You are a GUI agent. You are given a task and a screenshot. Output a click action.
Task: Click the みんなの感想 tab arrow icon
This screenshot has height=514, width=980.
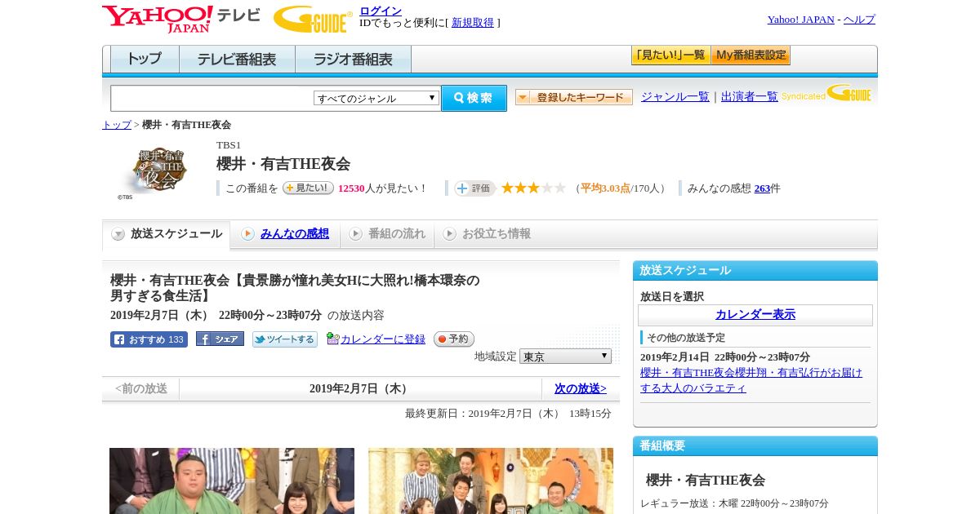tap(247, 234)
